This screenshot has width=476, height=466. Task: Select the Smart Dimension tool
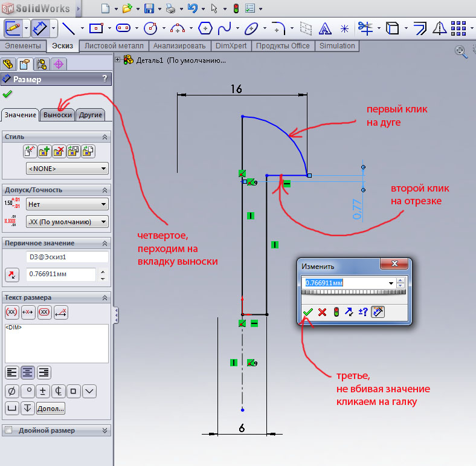click(x=40, y=28)
